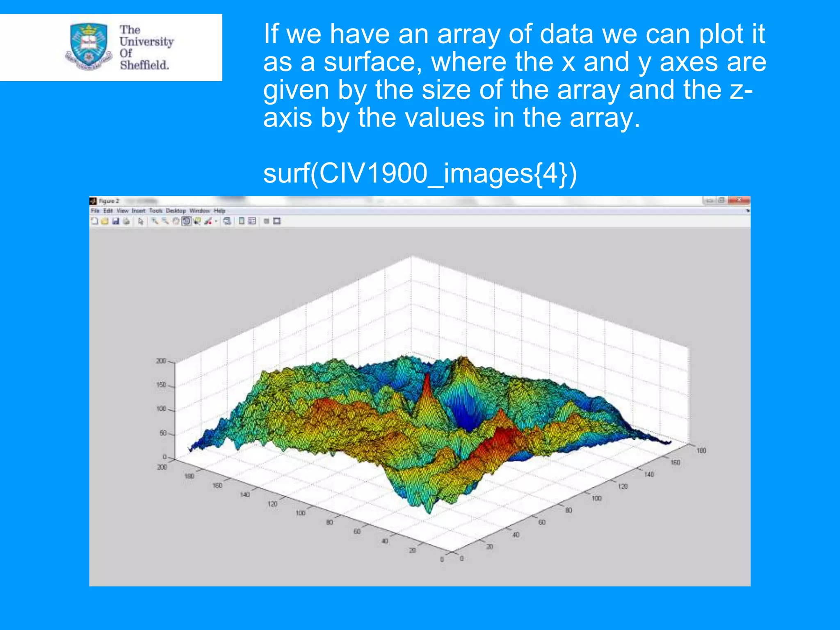The height and width of the screenshot is (630, 840).
Task: Insert a legend using the toolbar icon
Action: tap(252, 221)
